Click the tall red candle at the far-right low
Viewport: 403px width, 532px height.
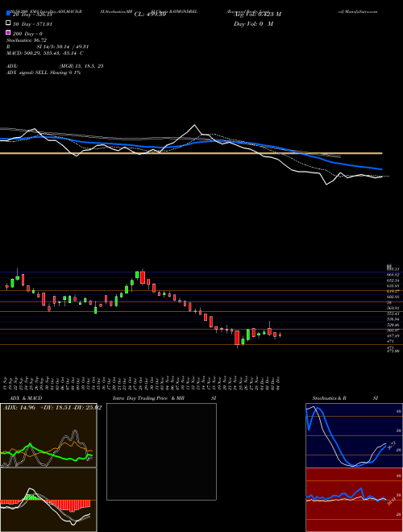tap(237, 338)
